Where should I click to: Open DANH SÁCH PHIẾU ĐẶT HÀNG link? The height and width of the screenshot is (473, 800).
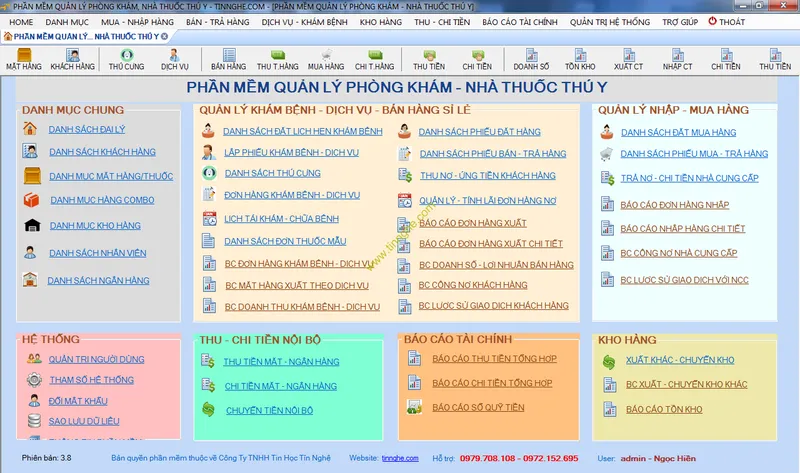pyautogui.click(x=480, y=132)
